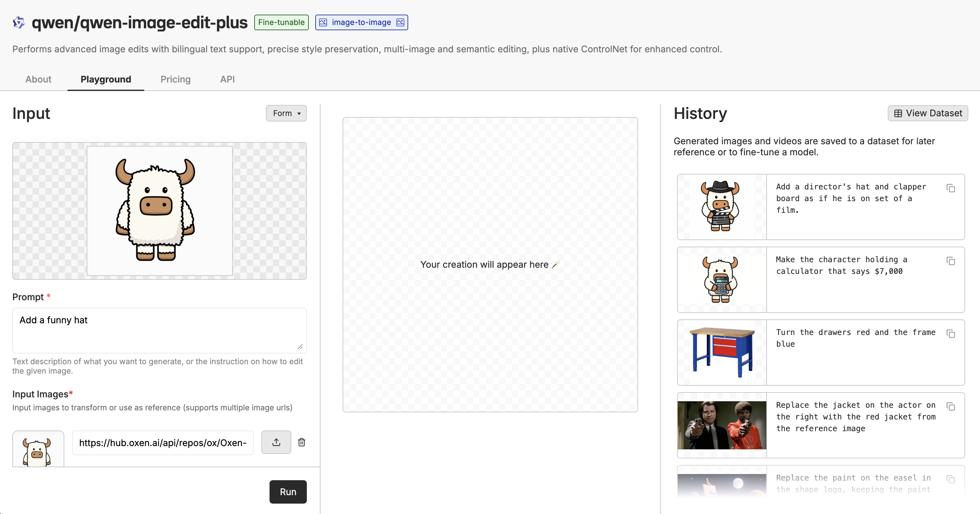The height and width of the screenshot is (514, 980).
Task: Copy the red drawers prompt from history
Action: tap(951, 334)
